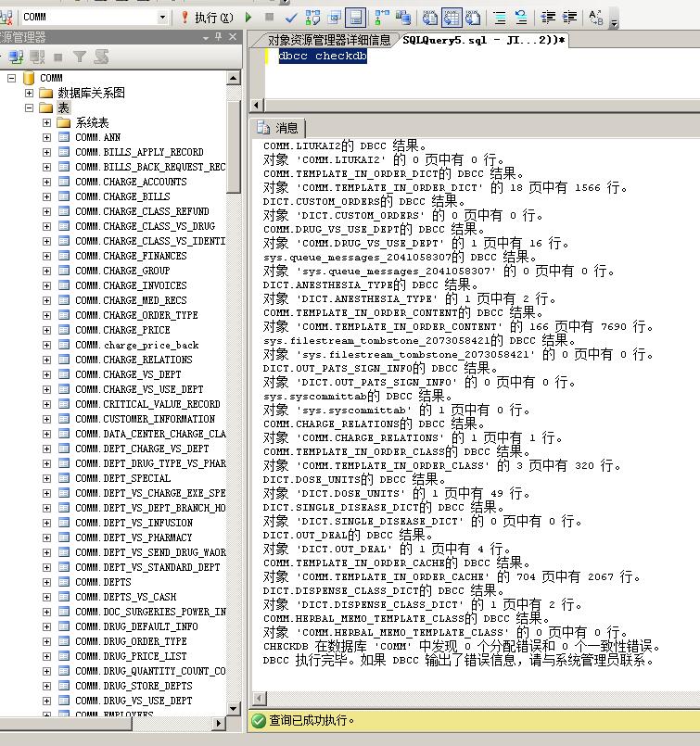The height and width of the screenshot is (746, 700).
Task: Specify values for template parameters icon
Action: 596,18
